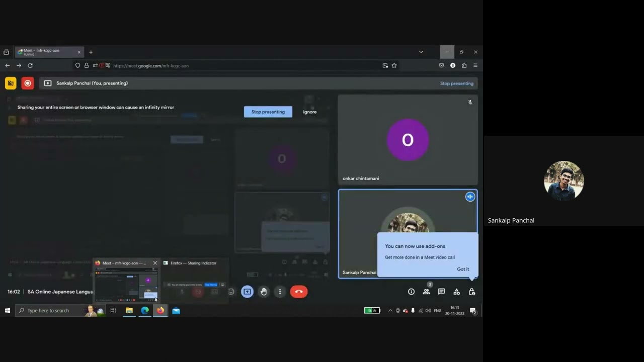Click the audio indicator on Sankalp's tile
The width and height of the screenshot is (644, 362).
470,197
